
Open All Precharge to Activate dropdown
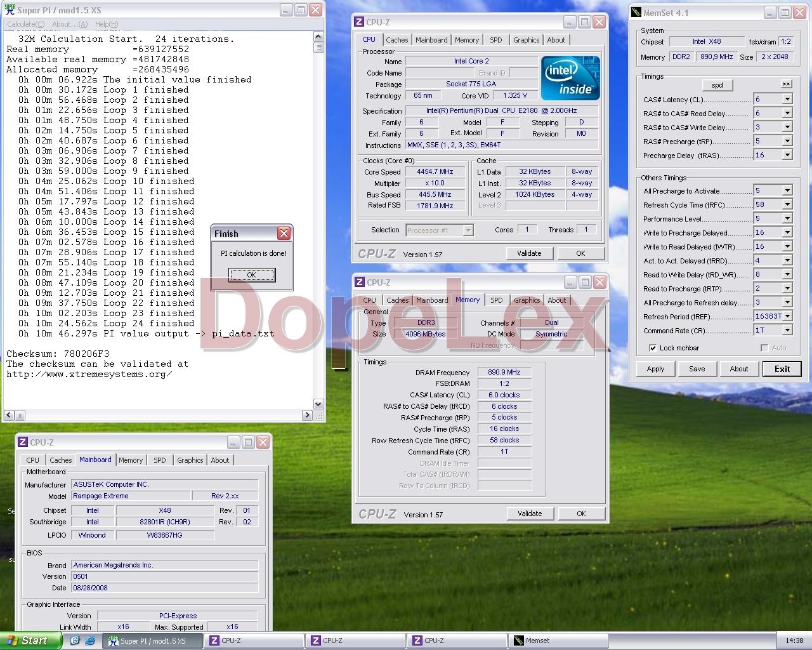pos(787,190)
